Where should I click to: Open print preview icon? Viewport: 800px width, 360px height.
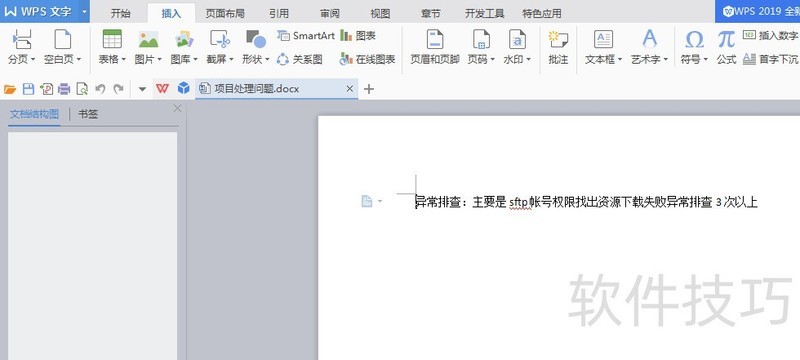(82, 89)
